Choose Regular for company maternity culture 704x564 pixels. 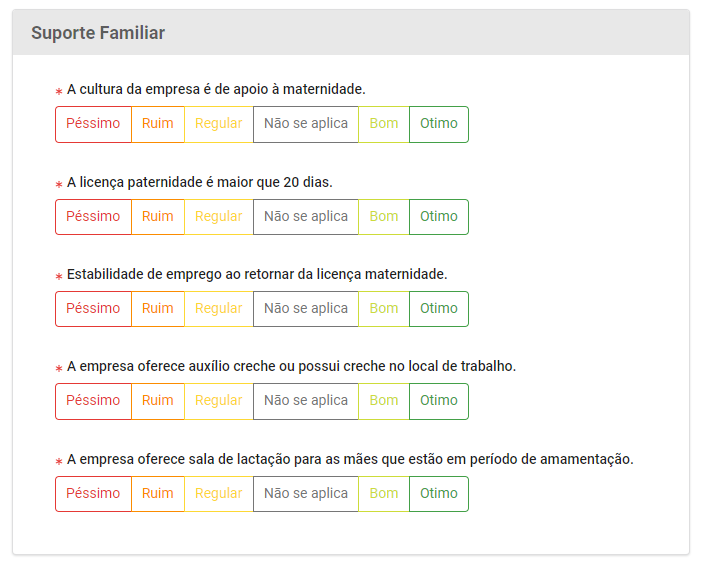pos(219,124)
